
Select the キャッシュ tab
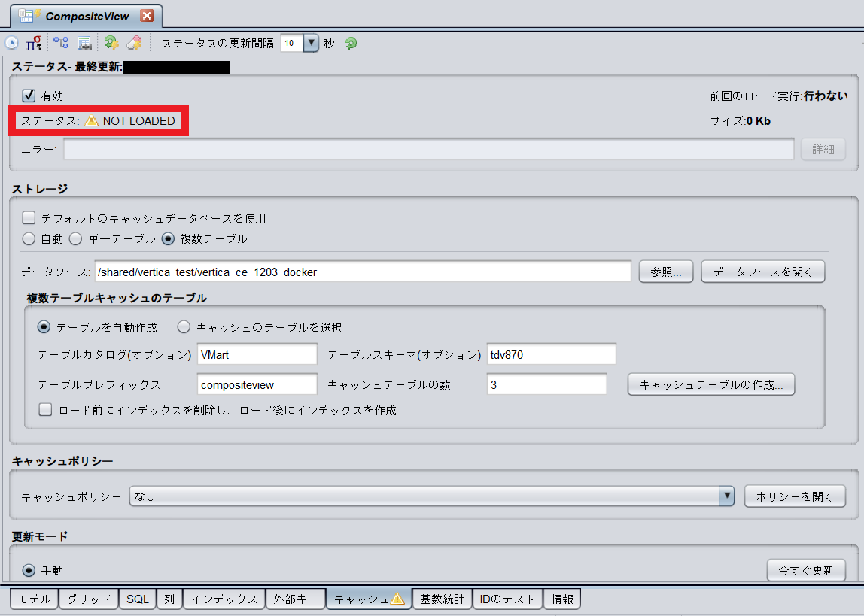tap(369, 599)
